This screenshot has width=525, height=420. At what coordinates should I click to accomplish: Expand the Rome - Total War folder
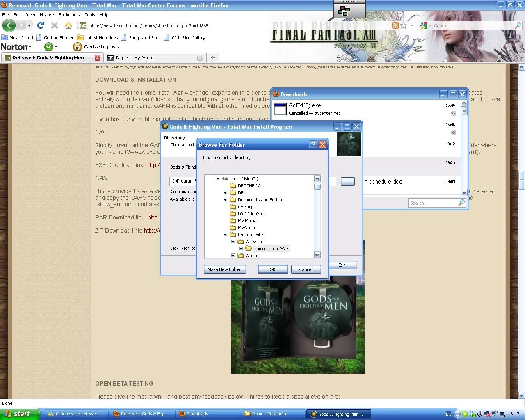tap(241, 249)
